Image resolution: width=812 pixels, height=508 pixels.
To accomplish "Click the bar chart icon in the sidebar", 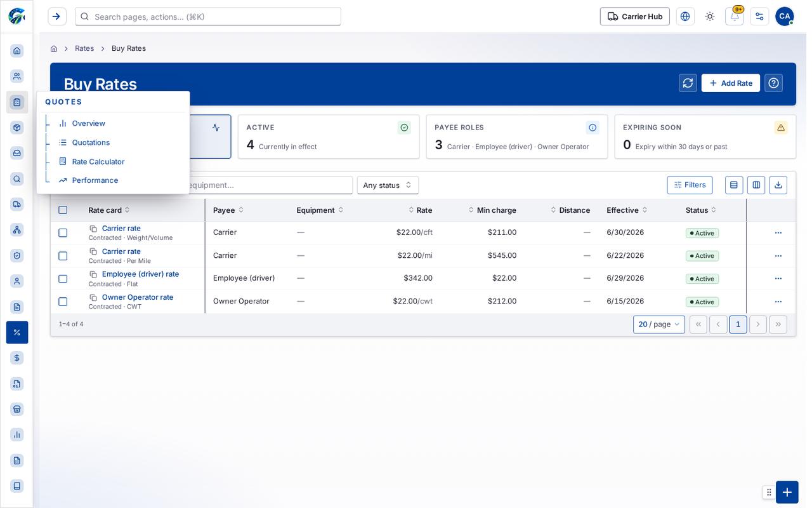I will pos(17,435).
